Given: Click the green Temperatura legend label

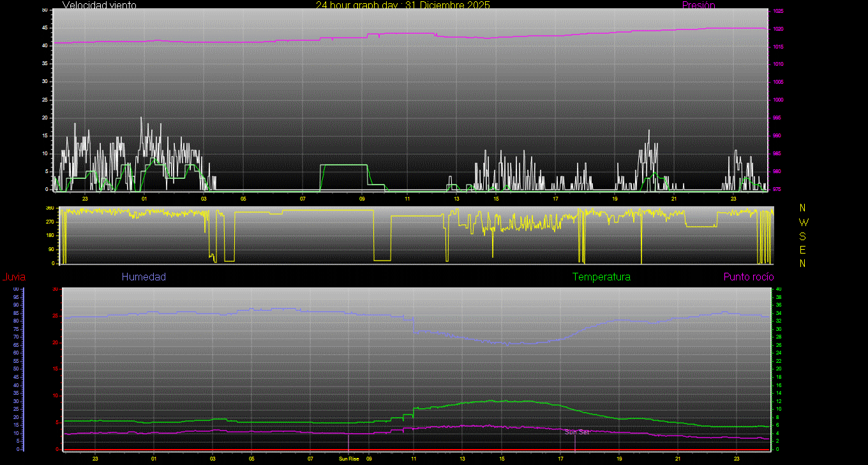Looking at the screenshot, I should tap(601, 277).
